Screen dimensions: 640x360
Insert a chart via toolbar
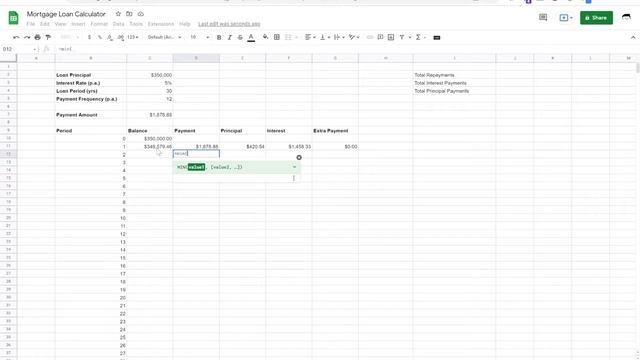tap(391, 37)
